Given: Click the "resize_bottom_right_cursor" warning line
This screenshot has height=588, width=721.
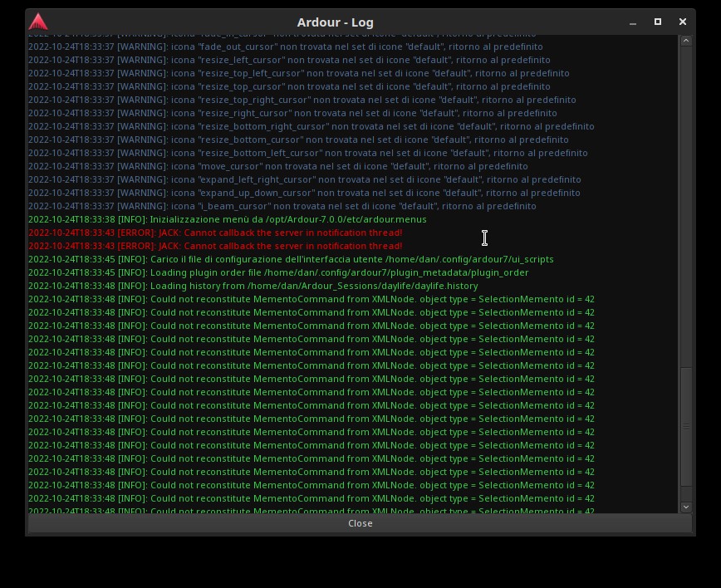Looking at the screenshot, I should (x=311, y=126).
